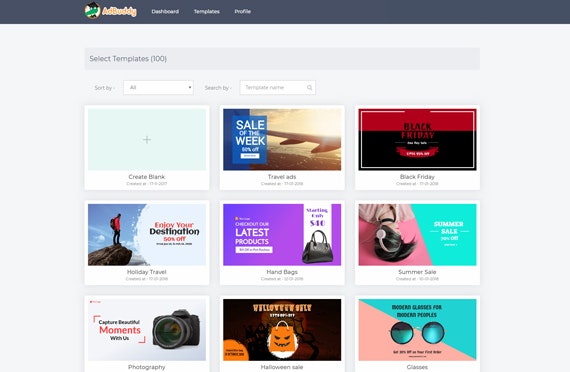Click the AdBuddy logo
The width and height of the screenshot is (570, 372).
click(111, 11)
